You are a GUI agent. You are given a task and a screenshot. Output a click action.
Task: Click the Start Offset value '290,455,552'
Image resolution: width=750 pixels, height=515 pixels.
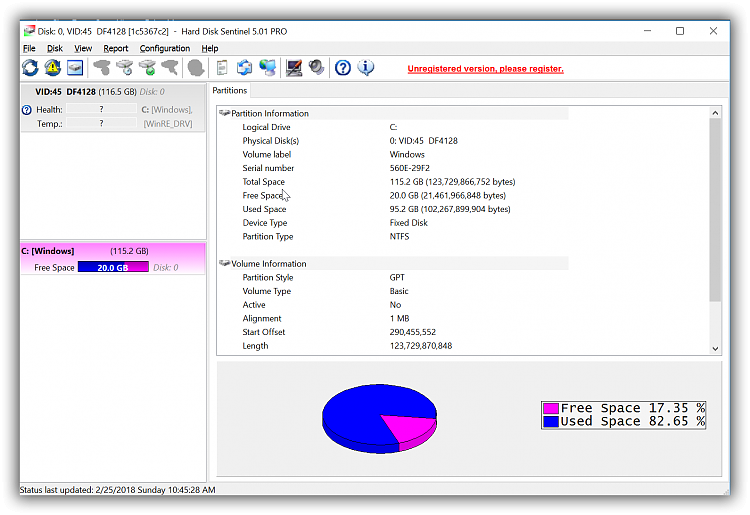tap(413, 332)
